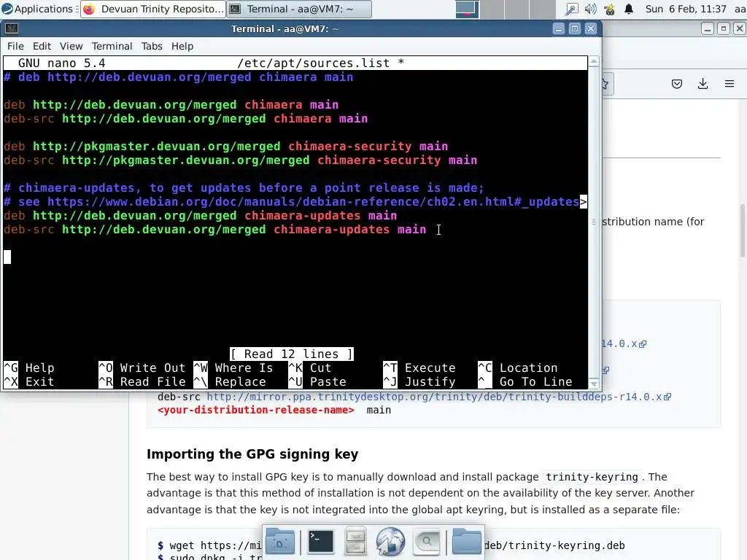Click '^K Cut' nano shortcut hint
The height and width of the screenshot is (560, 747).
coord(309,368)
